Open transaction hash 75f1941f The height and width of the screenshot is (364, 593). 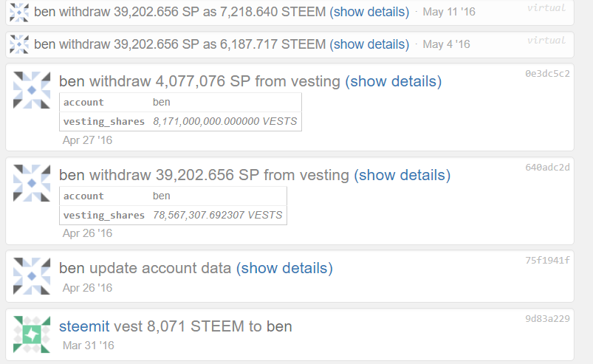[547, 261]
